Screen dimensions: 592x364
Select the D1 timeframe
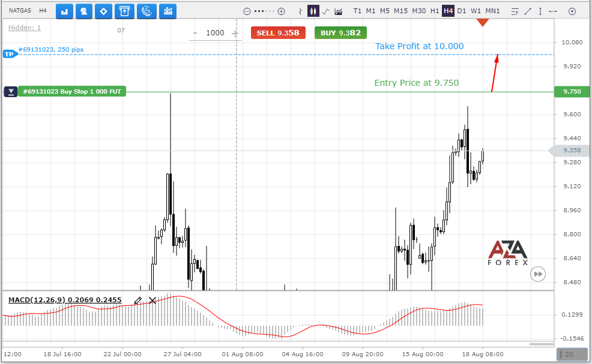461,11
